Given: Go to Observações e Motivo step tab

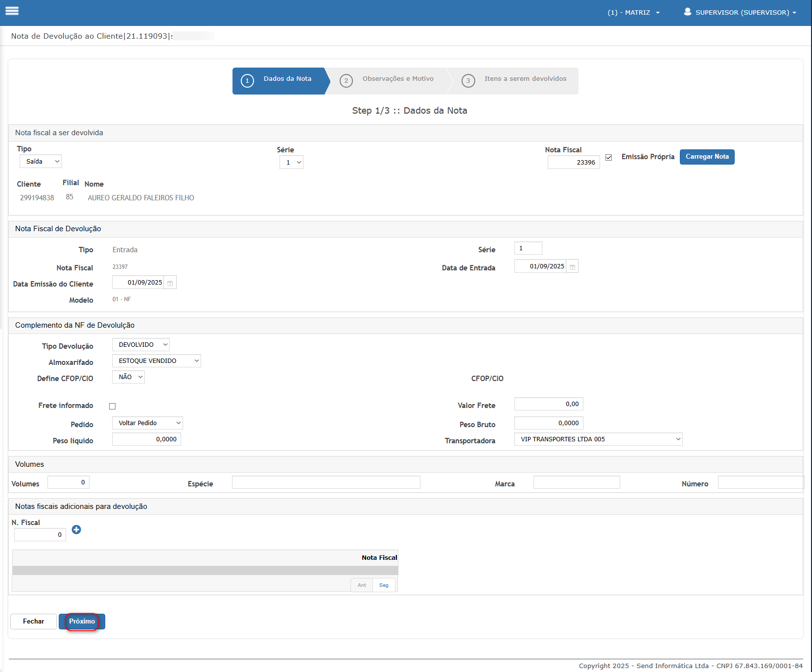Looking at the screenshot, I should (x=397, y=79).
